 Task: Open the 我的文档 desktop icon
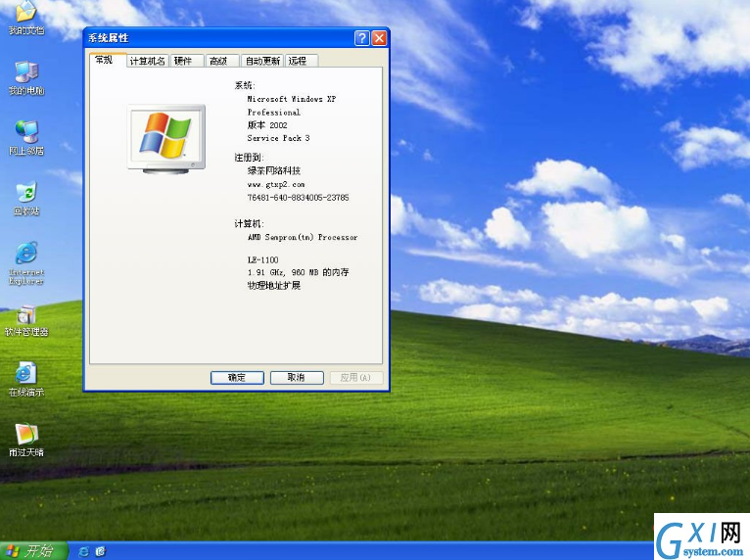26,19
